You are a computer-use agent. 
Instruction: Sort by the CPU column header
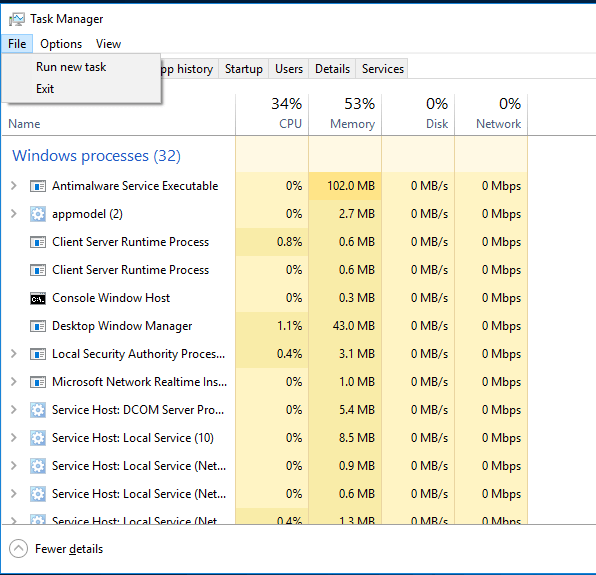point(272,115)
